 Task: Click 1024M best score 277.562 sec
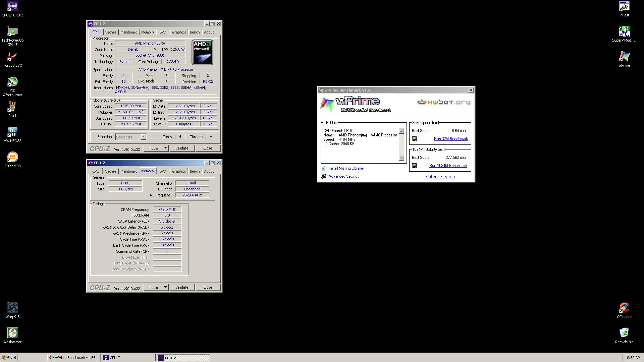(x=455, y=158)
